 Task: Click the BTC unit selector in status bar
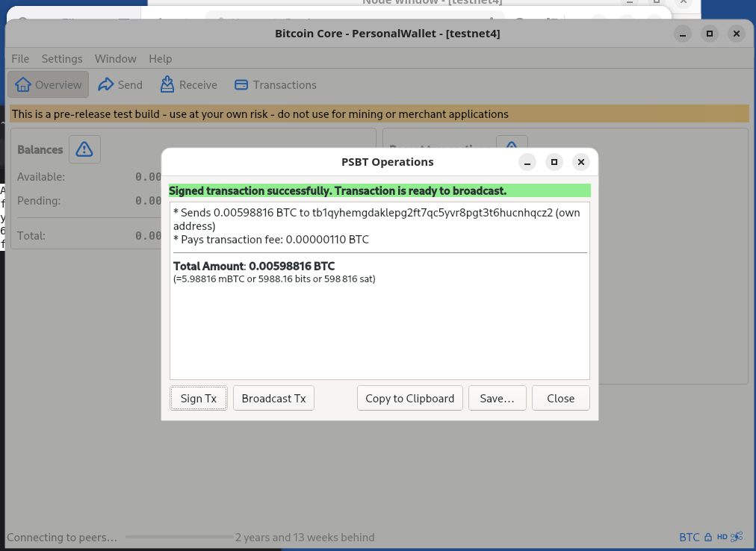(689, 537)
